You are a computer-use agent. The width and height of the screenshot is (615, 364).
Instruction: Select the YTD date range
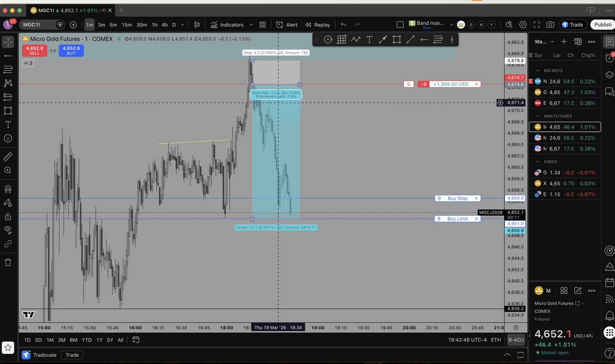point(87,340)
